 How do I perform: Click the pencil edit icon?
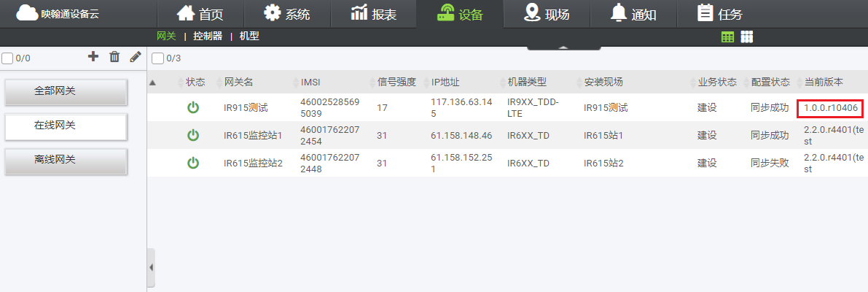tap(136, 57)
